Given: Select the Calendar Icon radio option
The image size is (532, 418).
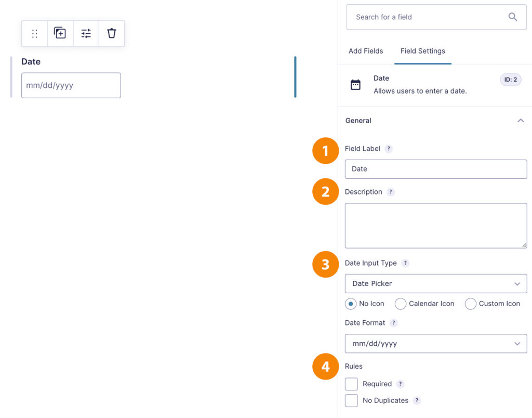Looking at the screenshot, I should 401,304.
